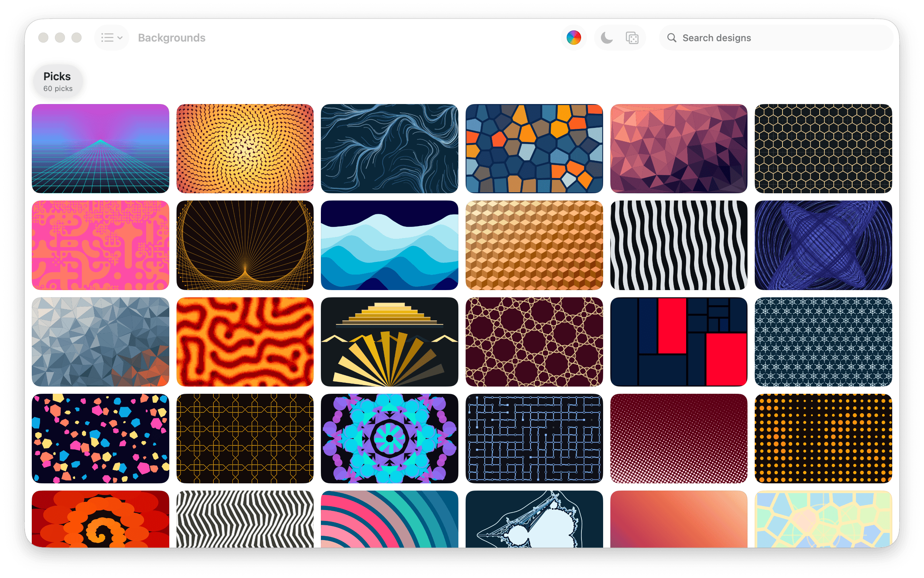Select the orange dots on black background

tap(824, 439)
